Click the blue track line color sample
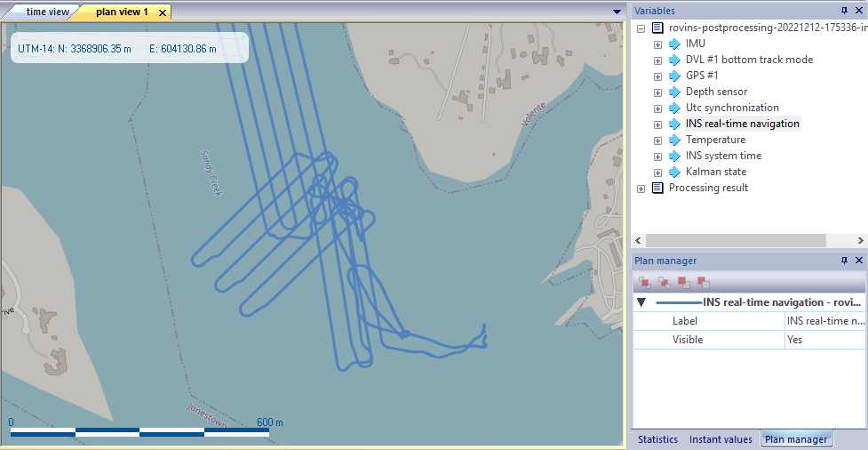868x450 pixels. point(678,302)
